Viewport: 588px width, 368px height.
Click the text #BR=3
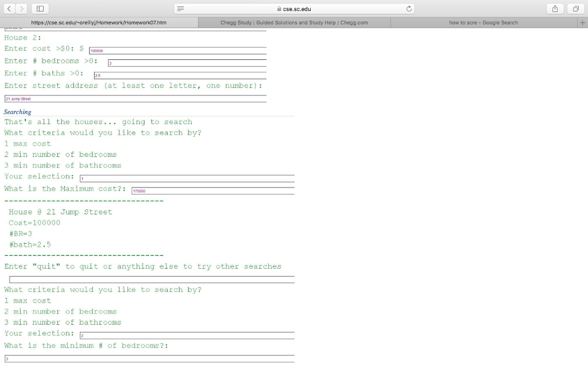pos(21,233)
